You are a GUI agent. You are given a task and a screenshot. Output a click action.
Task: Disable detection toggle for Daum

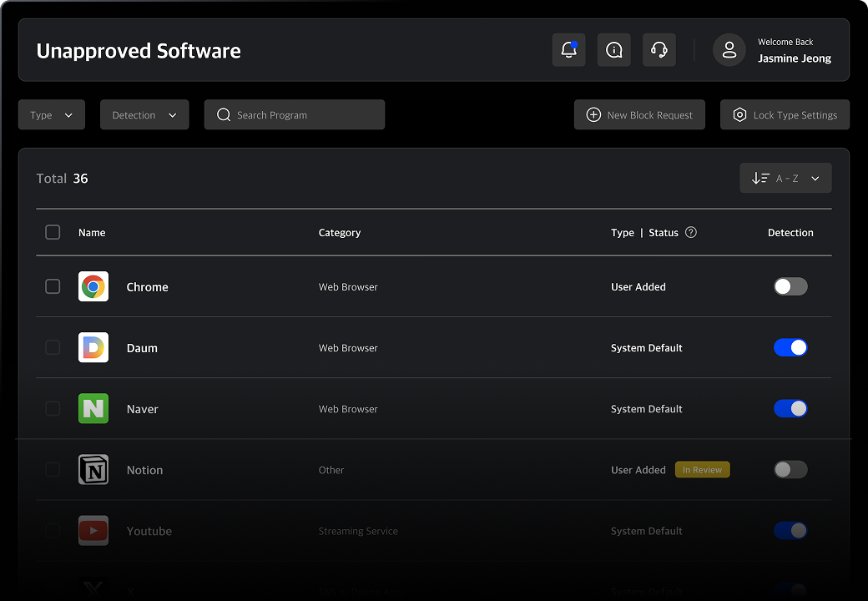tap(790, 347)
